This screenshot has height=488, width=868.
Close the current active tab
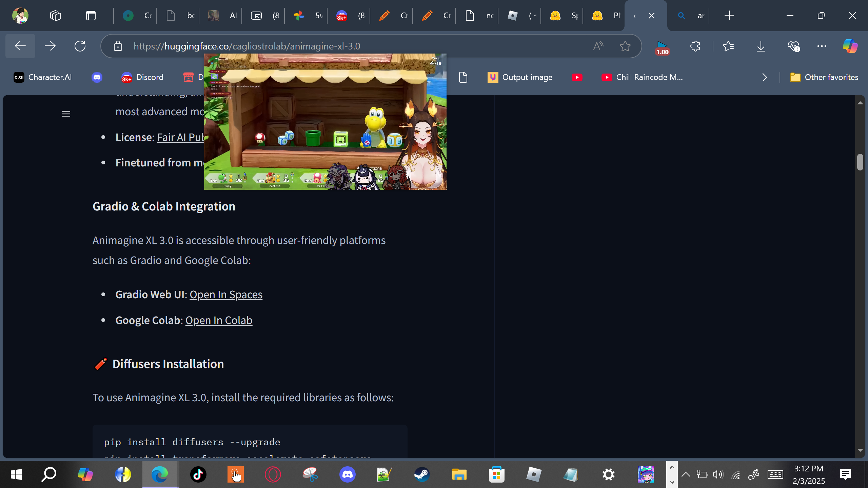651,16
